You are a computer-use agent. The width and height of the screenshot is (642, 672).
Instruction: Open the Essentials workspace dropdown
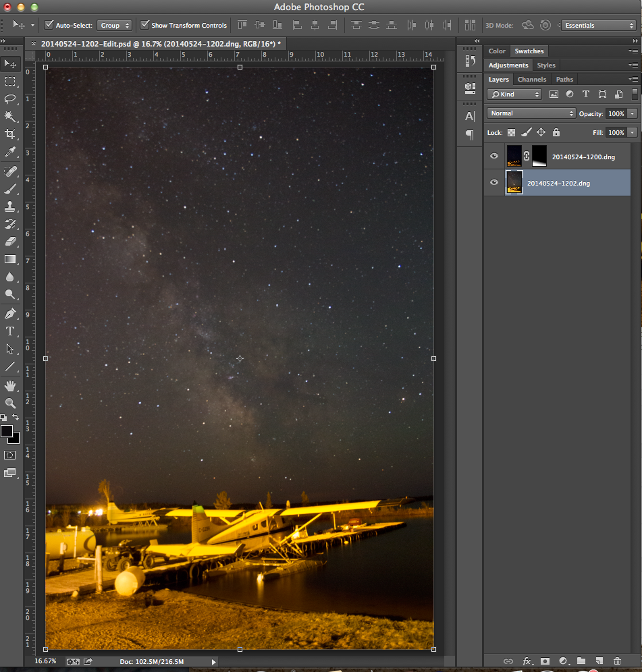point(598,26)
